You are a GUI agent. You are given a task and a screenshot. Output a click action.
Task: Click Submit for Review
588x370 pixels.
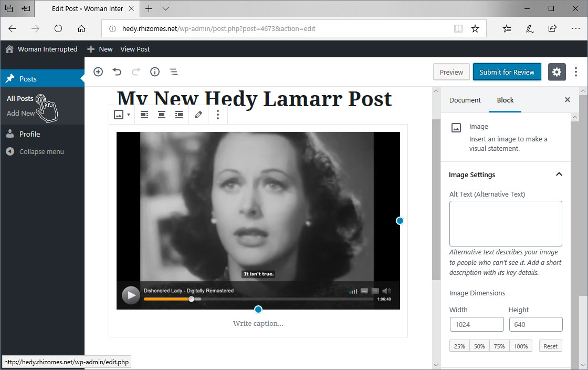(x=507, y=72)
